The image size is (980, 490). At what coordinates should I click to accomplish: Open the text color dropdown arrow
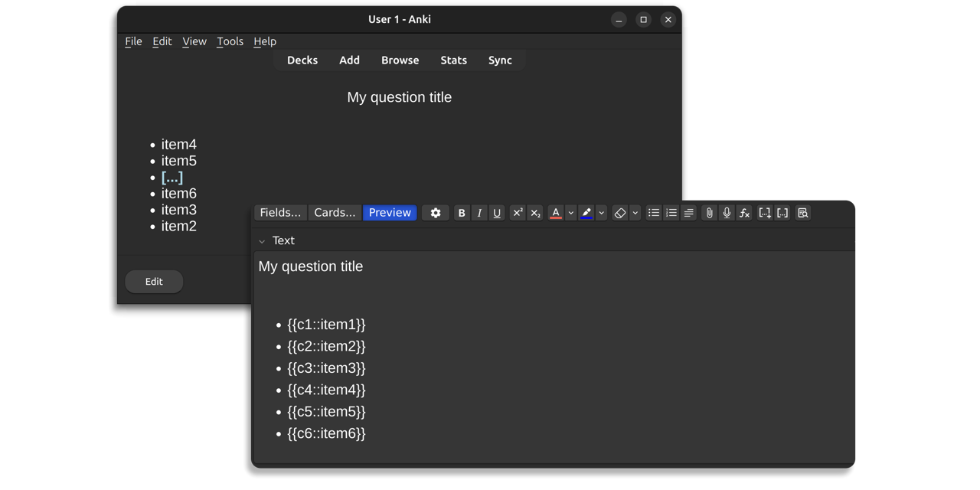coord(570,213)
